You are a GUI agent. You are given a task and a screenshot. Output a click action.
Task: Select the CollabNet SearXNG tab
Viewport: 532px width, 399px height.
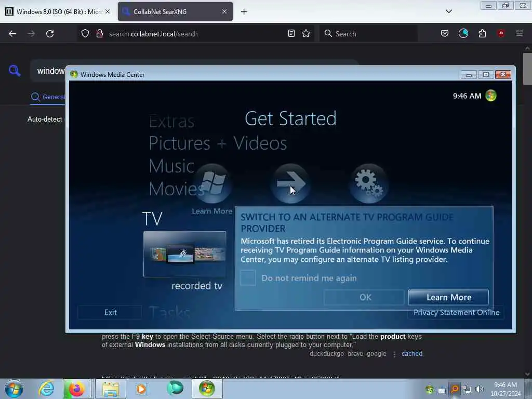point(175,11)
